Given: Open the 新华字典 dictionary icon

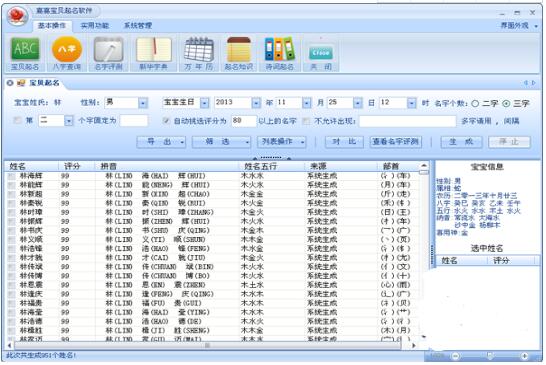Looking at the screenshot, I should click(154, 54).
